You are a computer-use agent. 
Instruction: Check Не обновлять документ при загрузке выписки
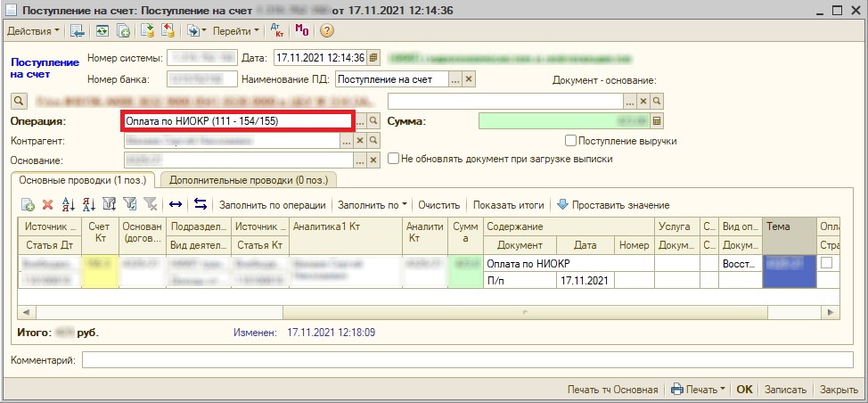(x=394, y=159)
